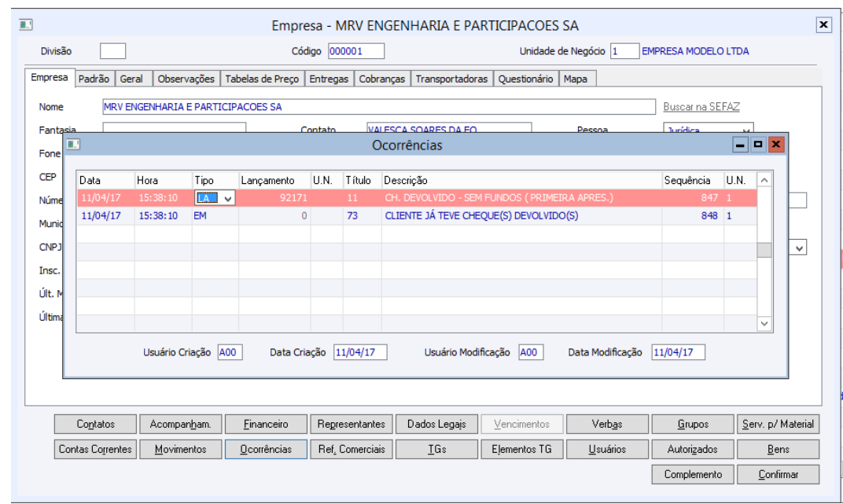Screen dimensions: 843x504
Task: Click the Ocorrências window system icon
Action: (x=74, y=145)
